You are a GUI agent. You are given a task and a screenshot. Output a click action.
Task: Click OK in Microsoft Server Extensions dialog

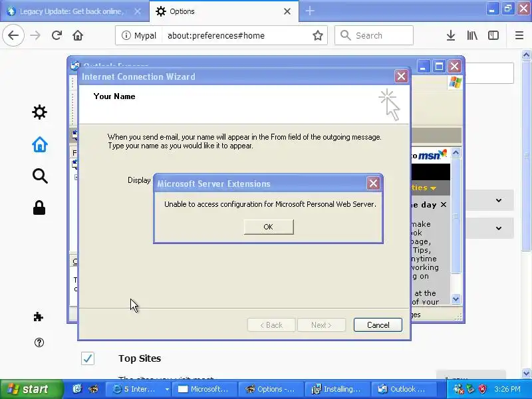(269, 227)
